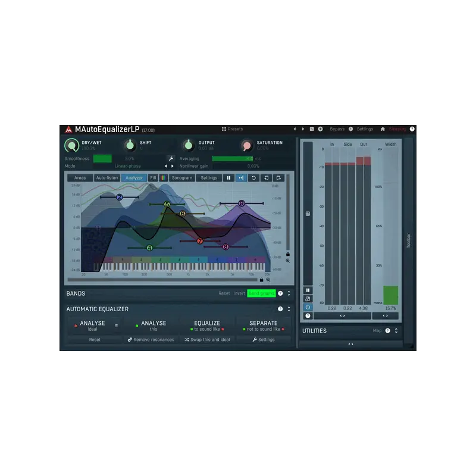Pause the meters with pause icon
This screenshot has width=476, height=476.
308,290
